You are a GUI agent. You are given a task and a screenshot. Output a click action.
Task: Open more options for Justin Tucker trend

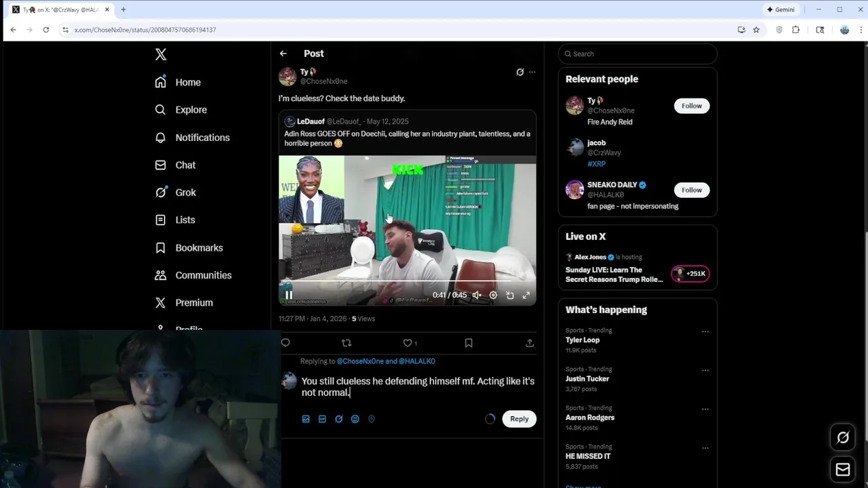[705, 371]
